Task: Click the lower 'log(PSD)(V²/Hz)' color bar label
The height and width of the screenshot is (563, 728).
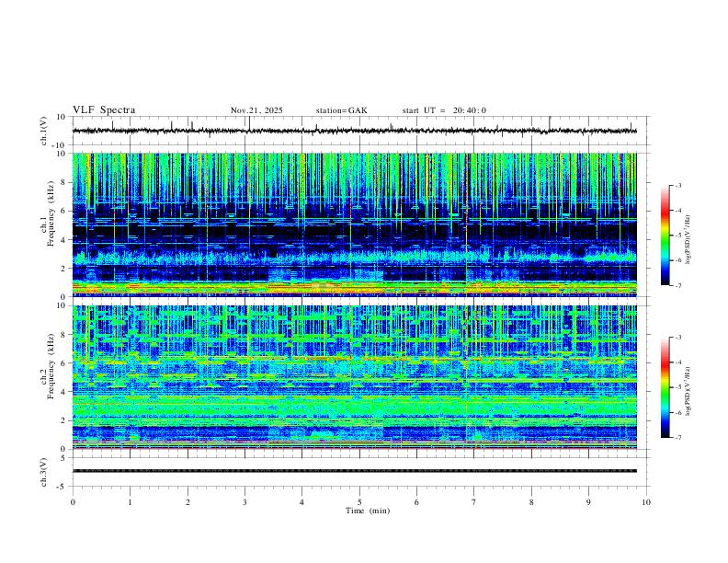Action: coord(689,392)
